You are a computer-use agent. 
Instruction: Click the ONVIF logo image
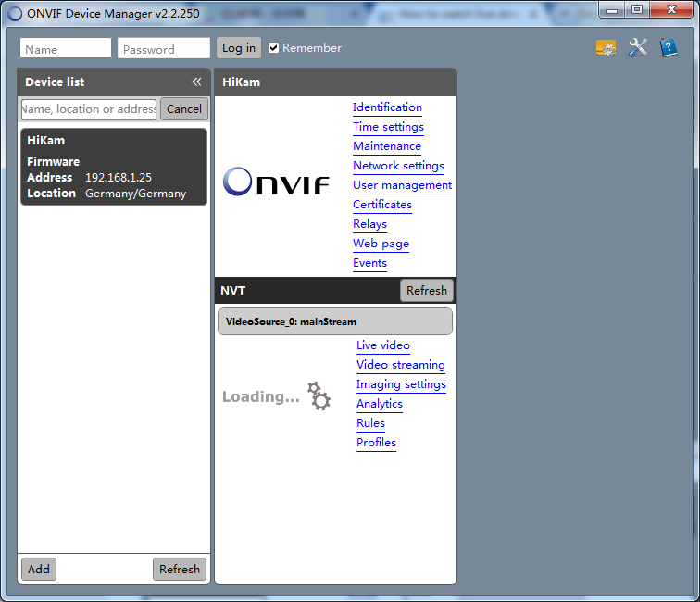click(276, 182)
